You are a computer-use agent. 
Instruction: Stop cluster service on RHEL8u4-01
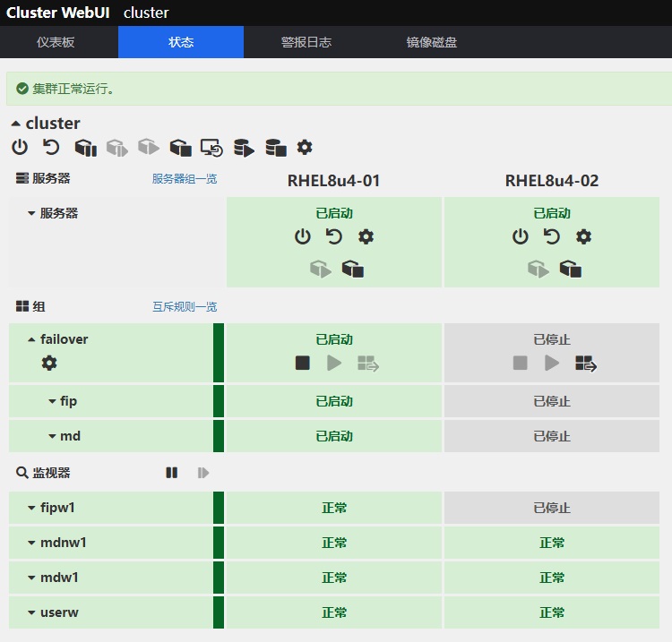(x=353, y=270)
